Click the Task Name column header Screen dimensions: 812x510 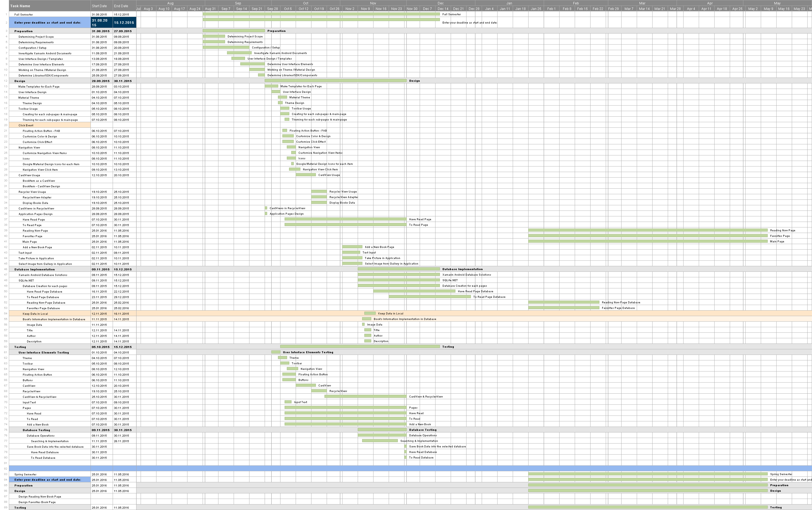[x=20, y=6]
